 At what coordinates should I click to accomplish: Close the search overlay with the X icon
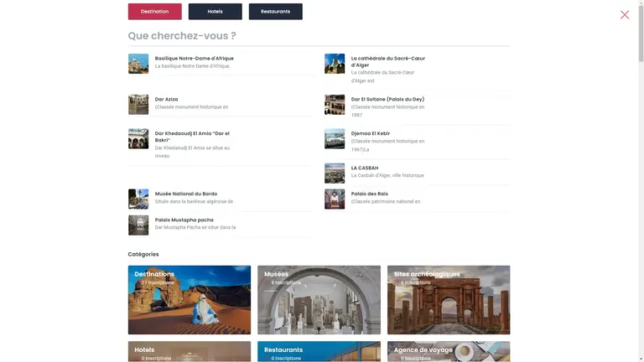tap(624, 15)
